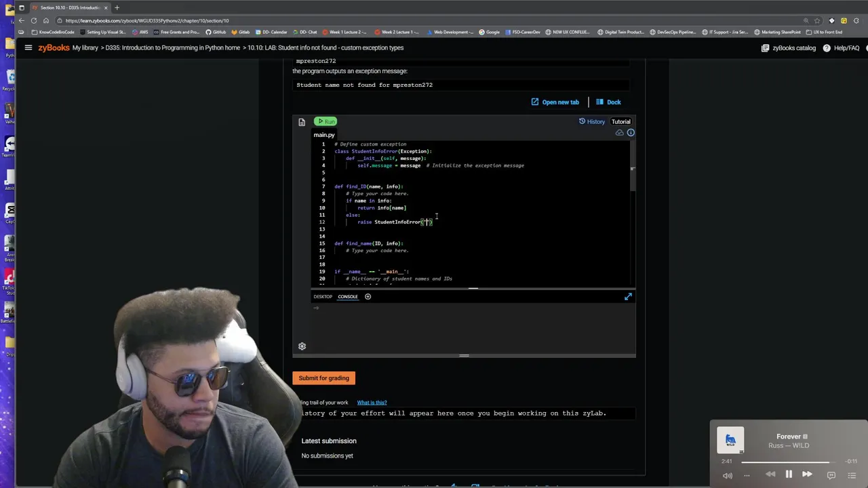868x488 pixels.
Task: Submit the lab for grading
Action: pyautogui.click(x=324, y=378)
